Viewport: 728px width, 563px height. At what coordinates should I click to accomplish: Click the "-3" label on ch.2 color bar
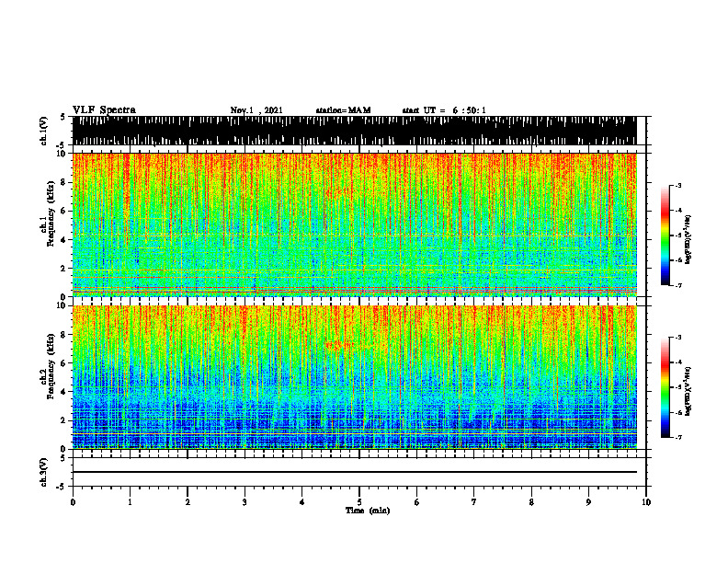tap(678, 338)
